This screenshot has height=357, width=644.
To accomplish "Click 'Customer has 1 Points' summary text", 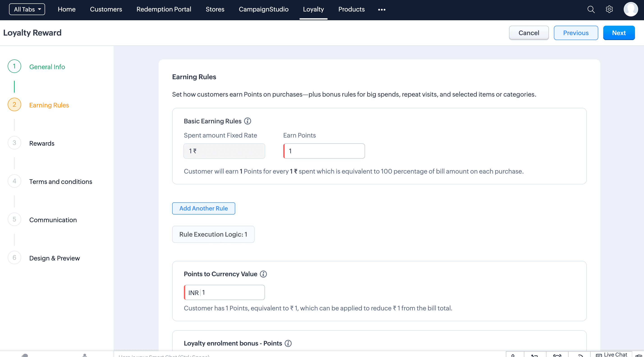I will click(318, 308).
